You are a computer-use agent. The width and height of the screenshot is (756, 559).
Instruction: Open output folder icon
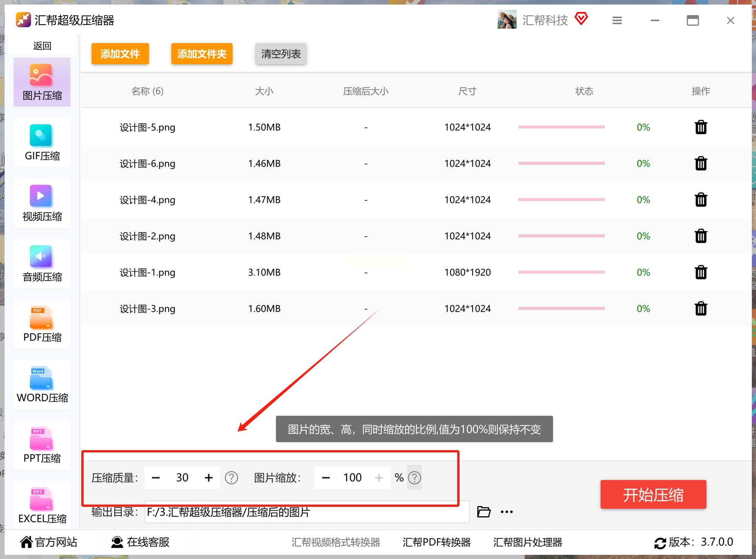pos(483,512)
